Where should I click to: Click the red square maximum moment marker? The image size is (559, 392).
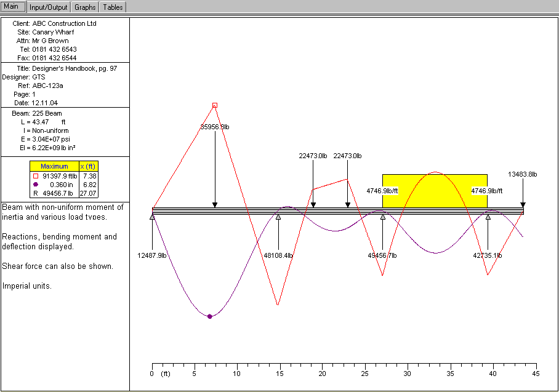point(215,105)
